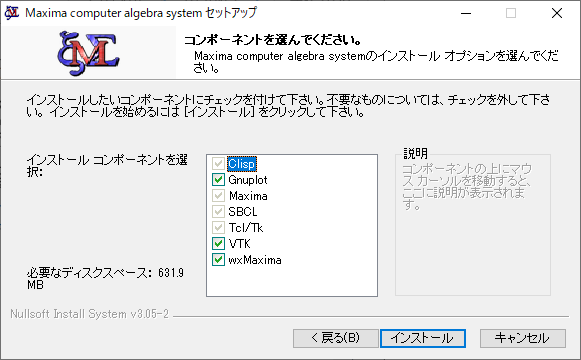Click the greyed Maxima checkbox
The image size is (581, 360).
218,196
